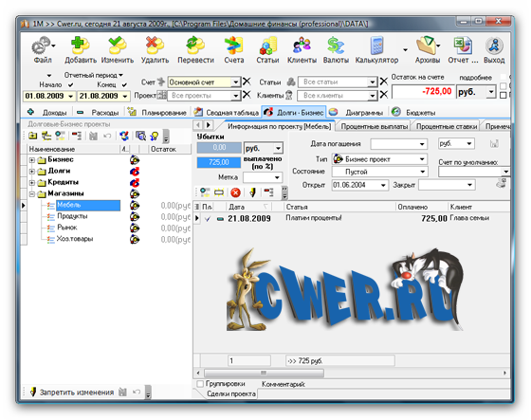Launch the Калькулятор tool
Image resolution: width=531 pixels, height=420 pixels.
point(376,46)
